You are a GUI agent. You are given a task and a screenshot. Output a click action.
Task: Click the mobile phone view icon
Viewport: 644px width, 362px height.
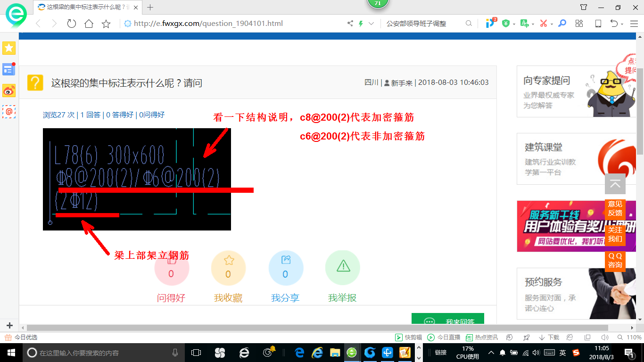coord(598,23)
